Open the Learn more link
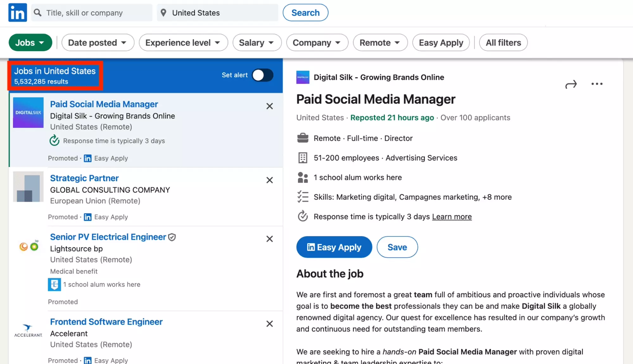Screen dimensions: 633x364 [452, 217]
